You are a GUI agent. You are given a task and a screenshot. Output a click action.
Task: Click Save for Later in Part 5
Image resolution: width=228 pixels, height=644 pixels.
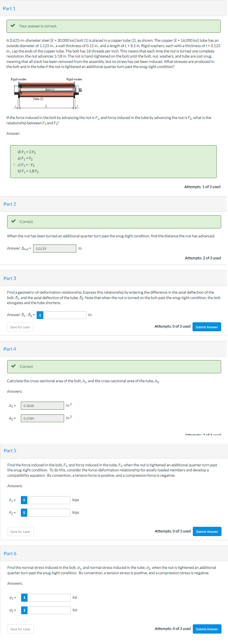20,531
